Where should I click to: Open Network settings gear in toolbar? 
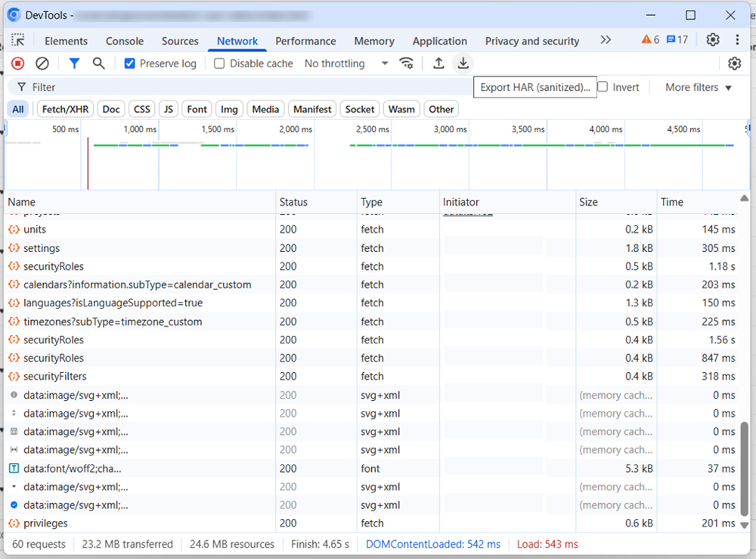(733, 64)
